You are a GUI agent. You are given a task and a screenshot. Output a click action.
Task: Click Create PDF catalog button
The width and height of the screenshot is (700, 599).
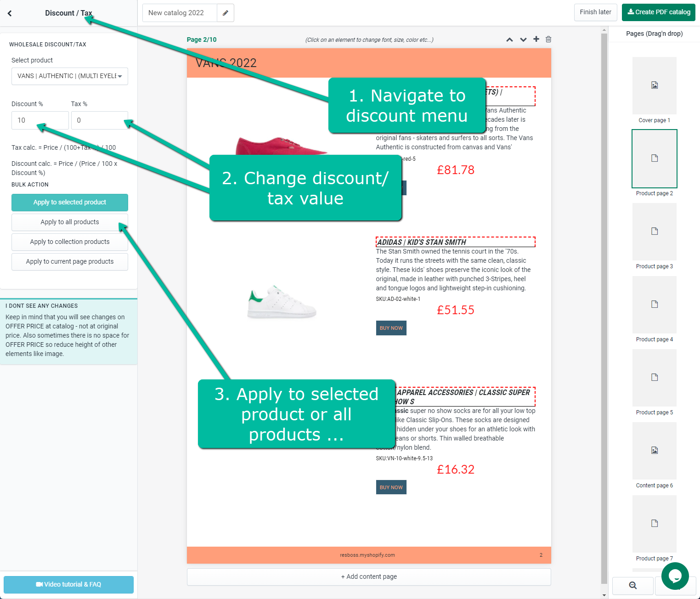659,12
